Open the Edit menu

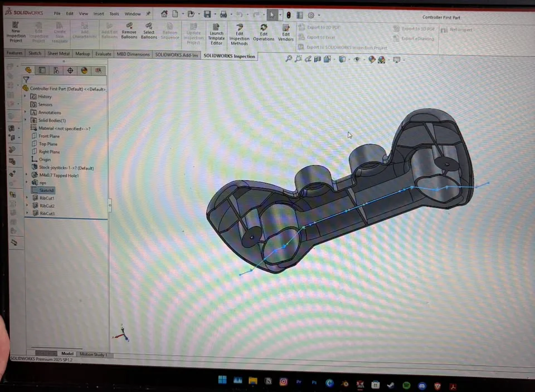pyautogui.click(x=70, y=13)
